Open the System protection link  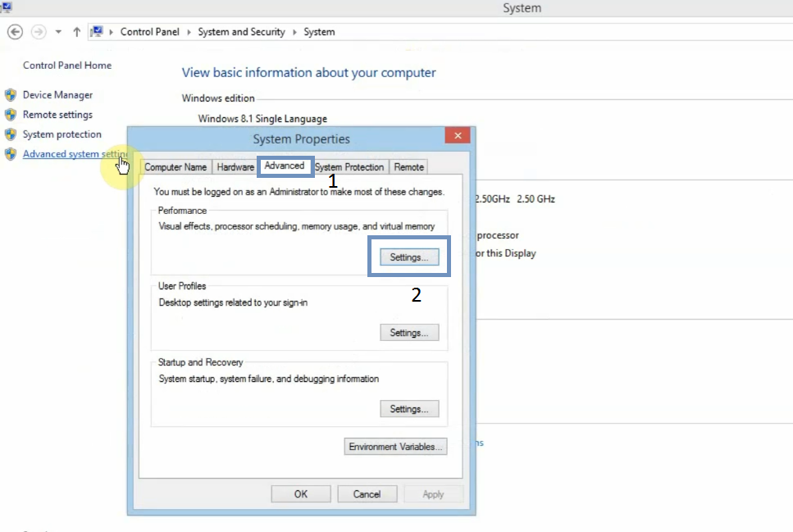(x=62, y=134)
